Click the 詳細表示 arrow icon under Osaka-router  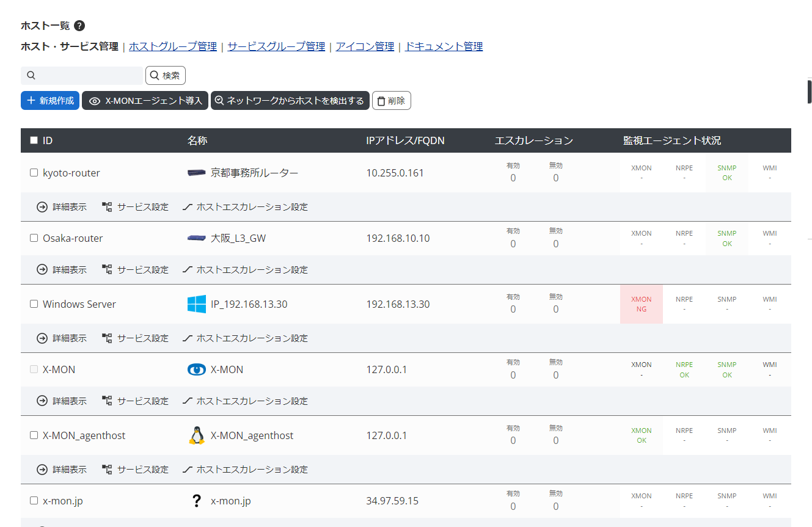point(42,269)
